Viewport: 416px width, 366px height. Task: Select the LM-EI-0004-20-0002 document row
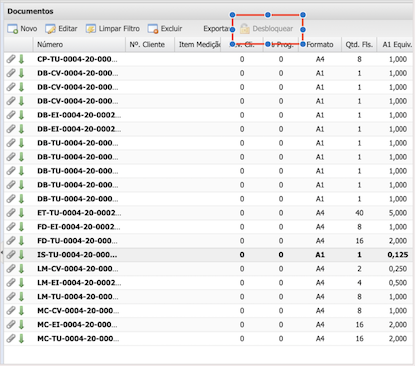pos(208,283)
